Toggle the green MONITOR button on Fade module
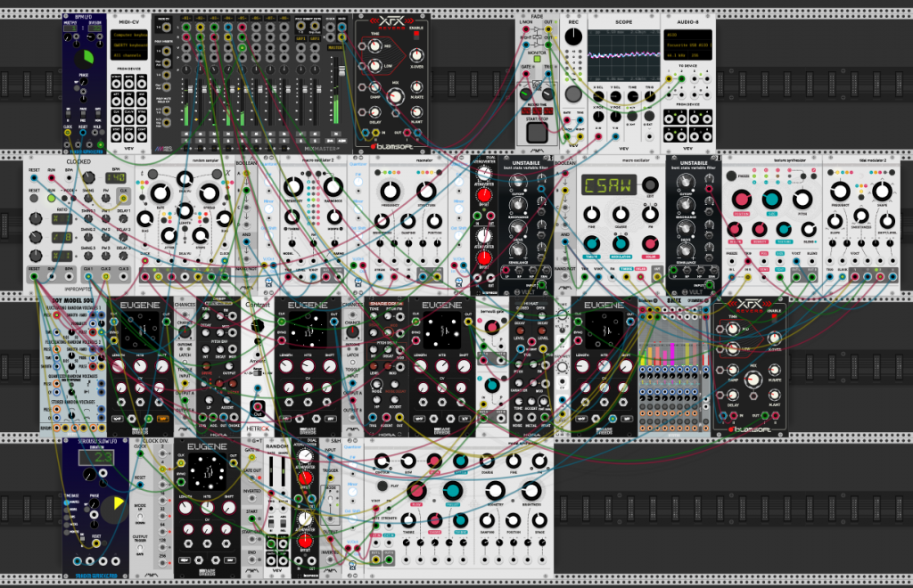Screen dimensions: 913x588 537,59
